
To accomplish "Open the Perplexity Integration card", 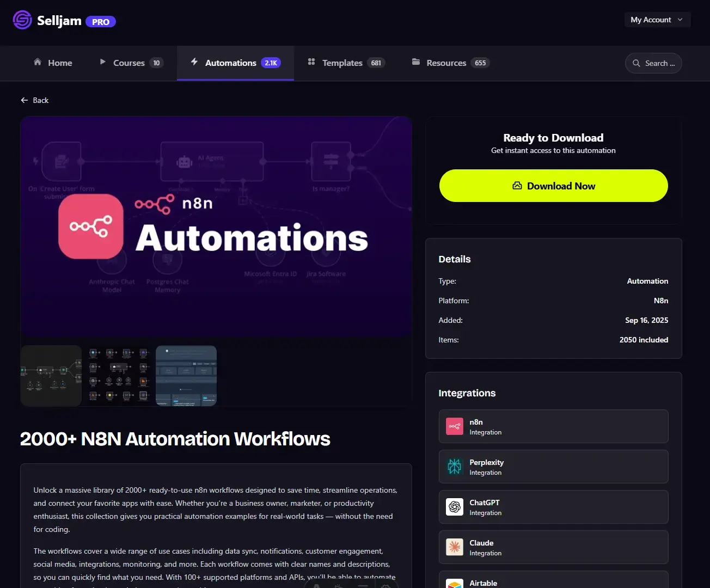I will pos(554,467).
